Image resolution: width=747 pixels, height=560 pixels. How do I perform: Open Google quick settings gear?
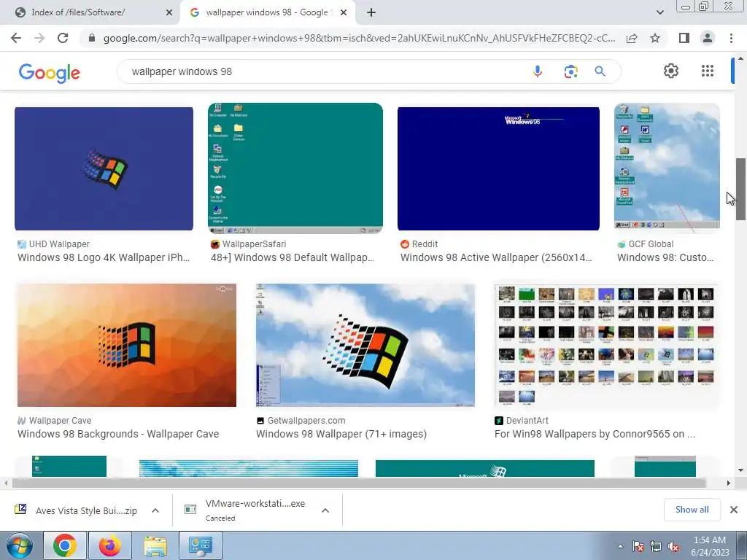(x=671, y=71)
